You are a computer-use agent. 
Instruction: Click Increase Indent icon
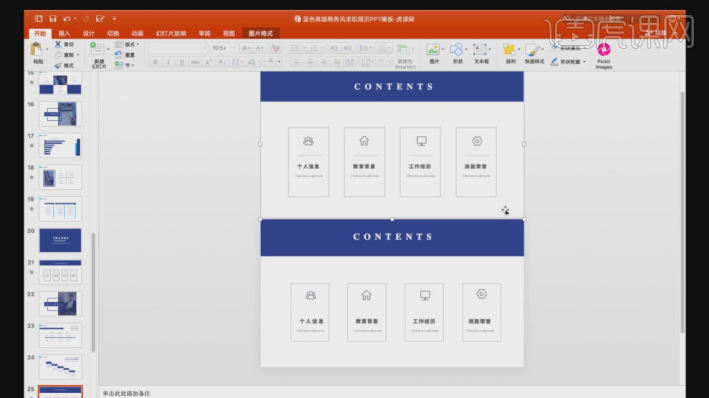coord(347,48)
